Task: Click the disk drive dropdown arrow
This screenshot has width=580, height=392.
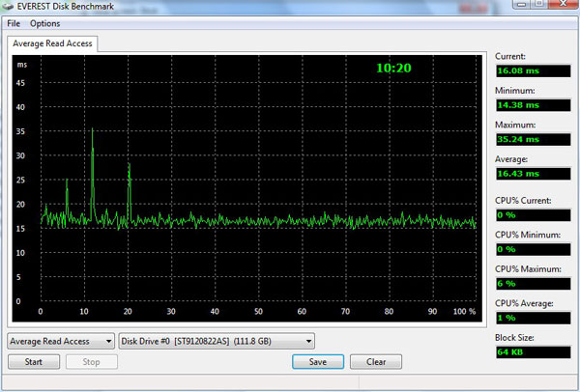Action: [308, 342]
